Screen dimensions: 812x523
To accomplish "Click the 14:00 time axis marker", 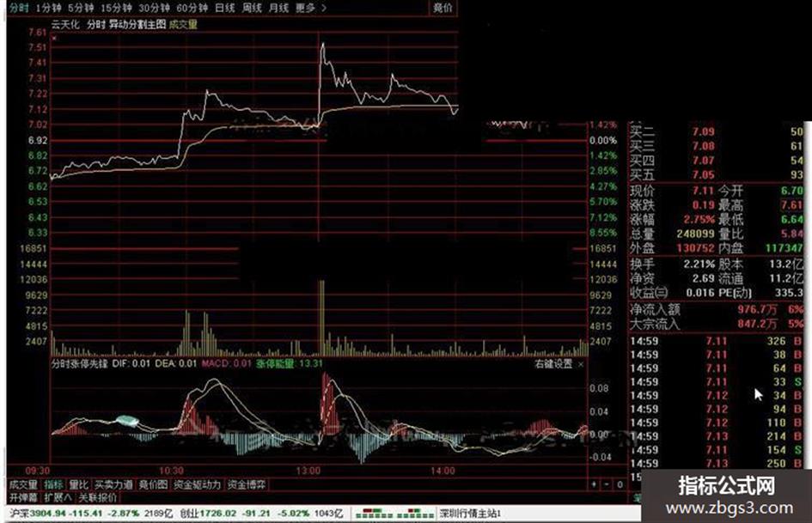I will click(443, 471).
